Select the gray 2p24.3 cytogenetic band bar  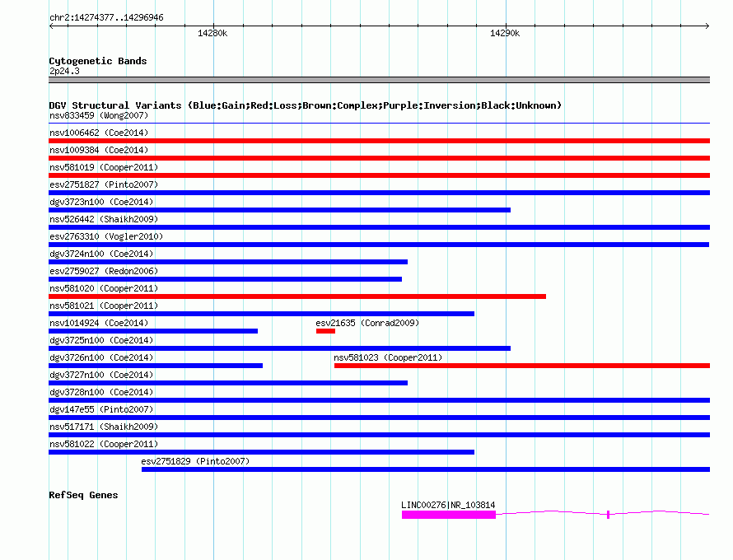tap(379, 80)
